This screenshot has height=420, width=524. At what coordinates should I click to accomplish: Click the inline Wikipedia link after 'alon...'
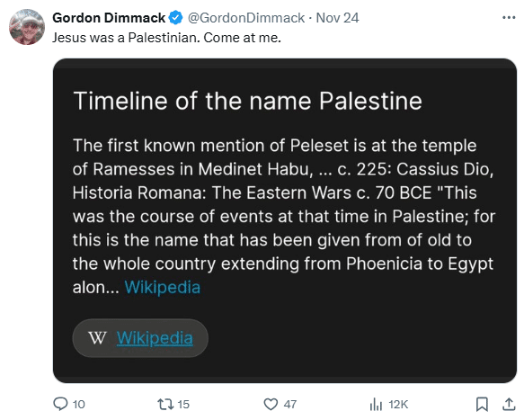pos(163,287)
